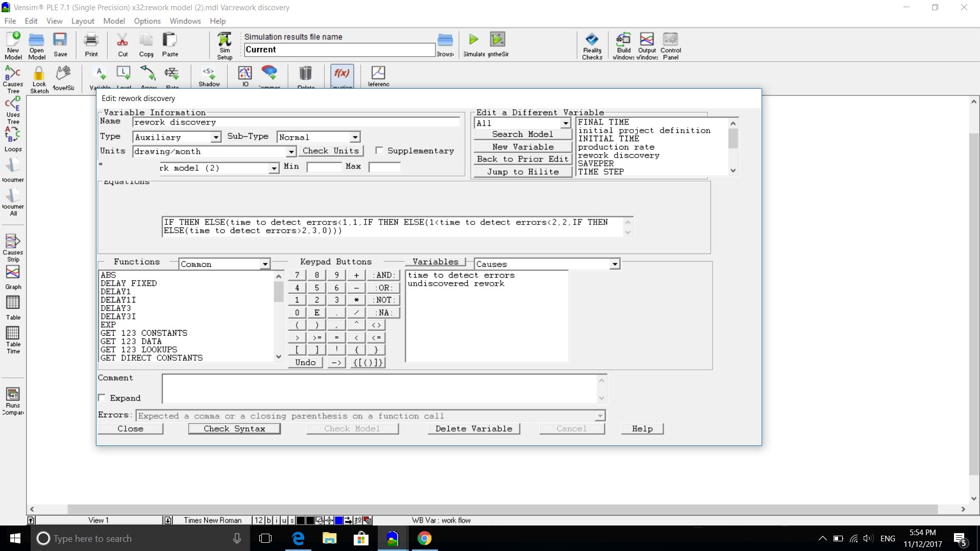The height and width of the screenshot is (551, 980).
Task: Select DELAY FIXED in functions list
Action: tap(129, 283)
